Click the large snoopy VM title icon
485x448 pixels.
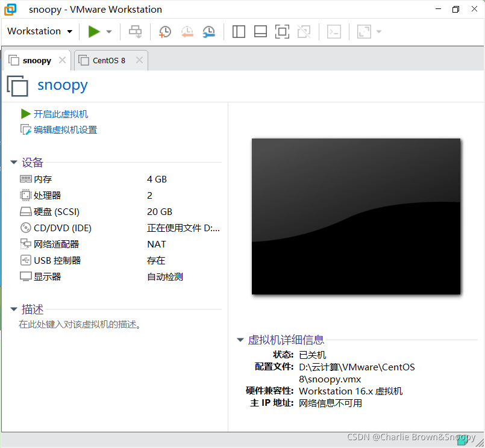click(x=17, y=86)
